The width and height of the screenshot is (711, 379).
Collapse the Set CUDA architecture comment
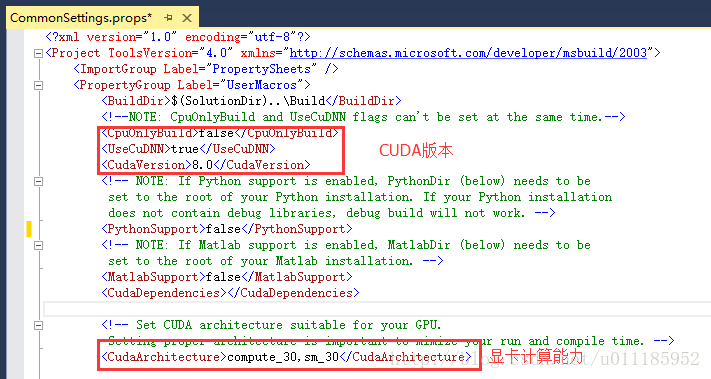[39, 325]
